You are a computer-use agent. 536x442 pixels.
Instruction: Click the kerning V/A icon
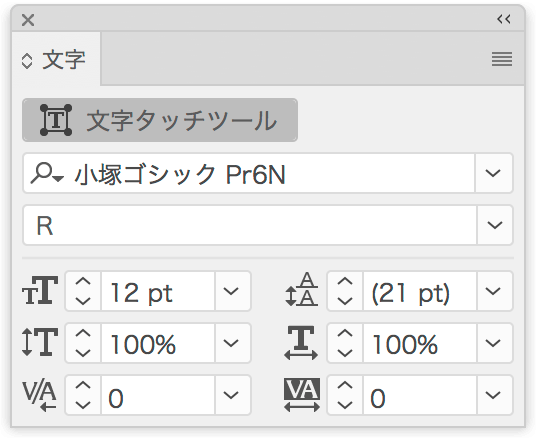(x=39, y=396)
